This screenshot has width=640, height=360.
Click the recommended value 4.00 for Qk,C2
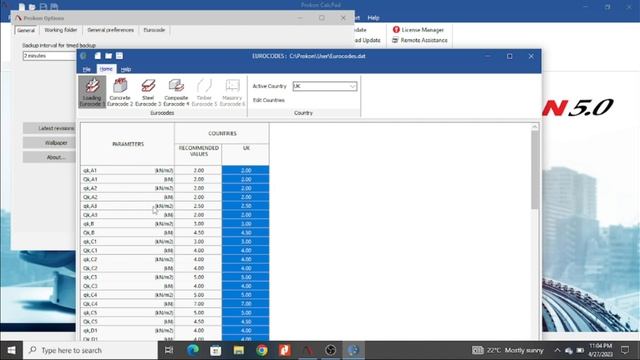(198, 268)
